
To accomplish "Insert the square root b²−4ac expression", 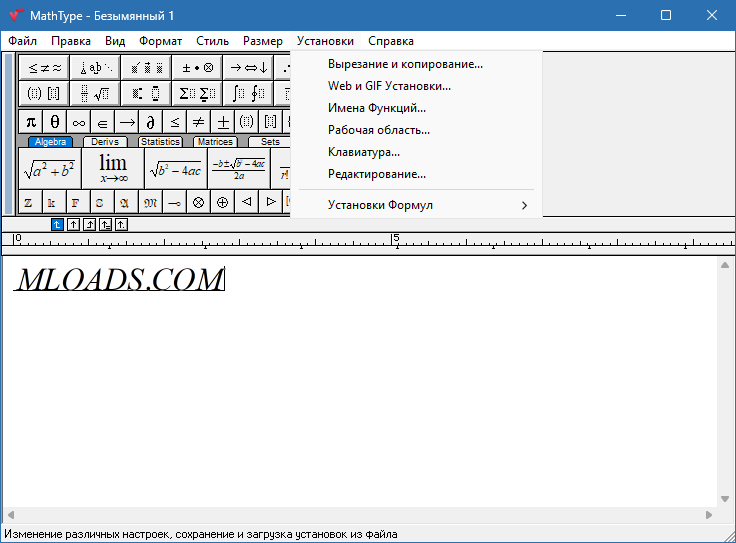I will pos(176,168).
